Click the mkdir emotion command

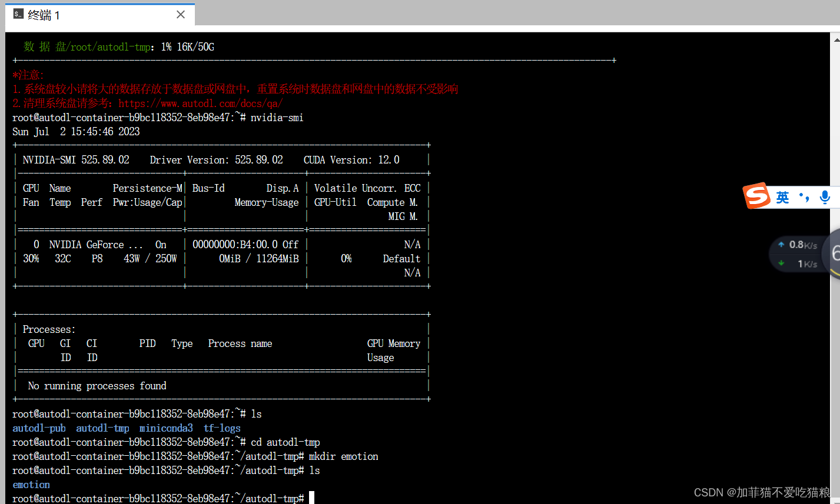point(343,456)
